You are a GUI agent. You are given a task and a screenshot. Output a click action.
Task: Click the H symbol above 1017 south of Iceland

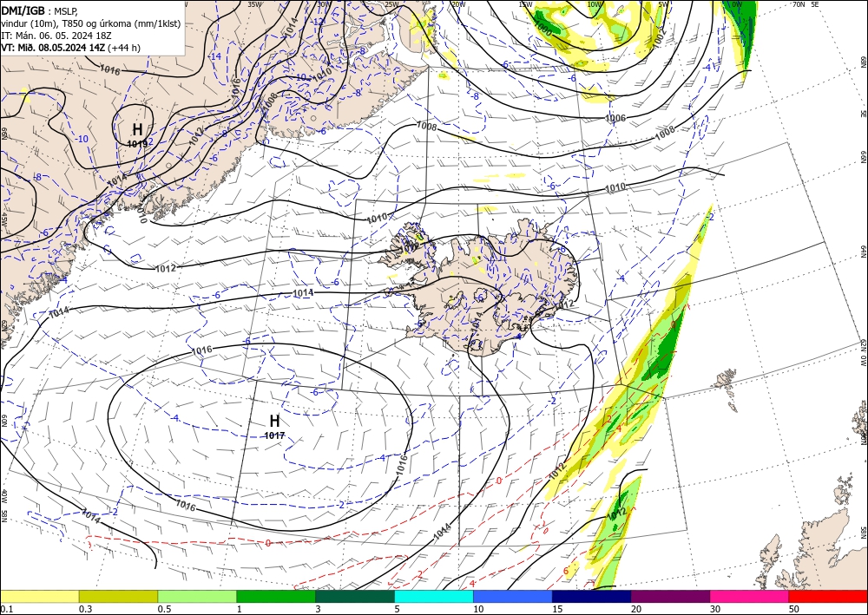click(x=274, y=421)
